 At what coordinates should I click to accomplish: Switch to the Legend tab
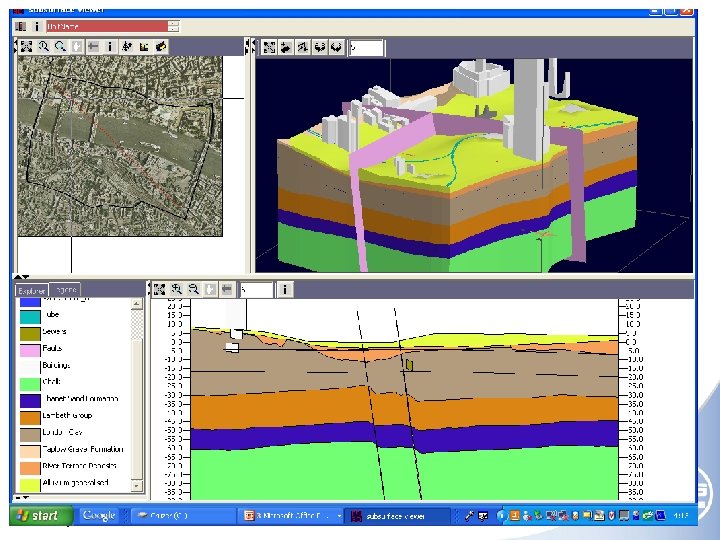click(x=66, y=290)
